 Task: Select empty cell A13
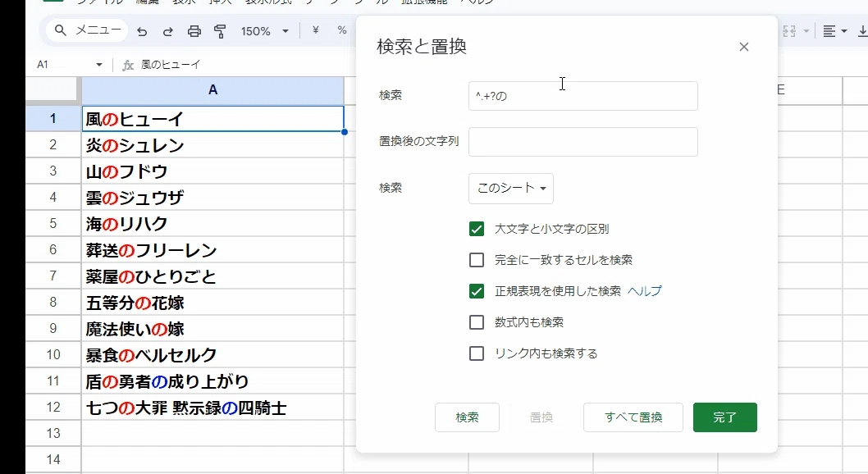point(212,434)
